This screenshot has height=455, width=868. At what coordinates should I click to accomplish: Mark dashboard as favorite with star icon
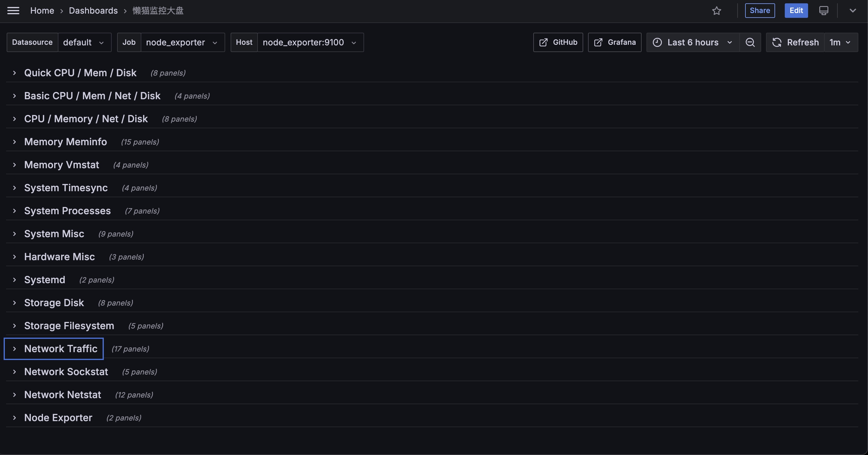click(x=716, y=11)
